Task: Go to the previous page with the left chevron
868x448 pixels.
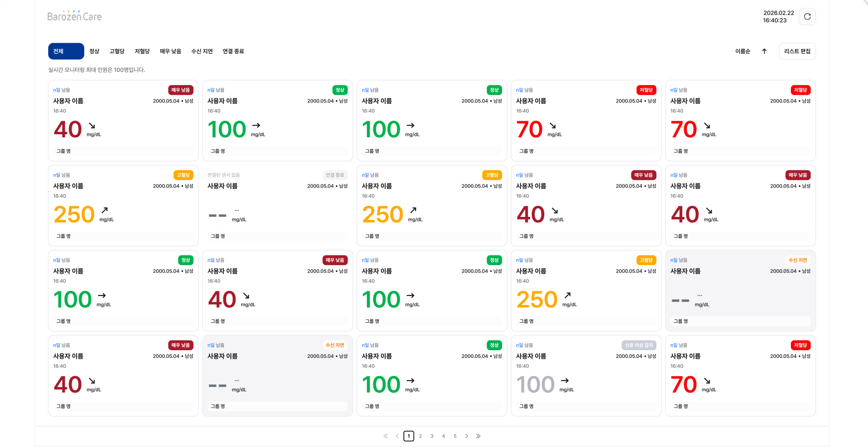Action: pyautogui.click(x=397, y=436)
